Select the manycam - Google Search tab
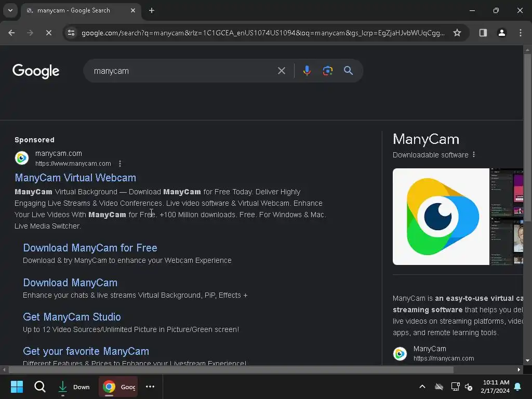The width and height of the screenshot is (532, 399). tap(81, 10)
